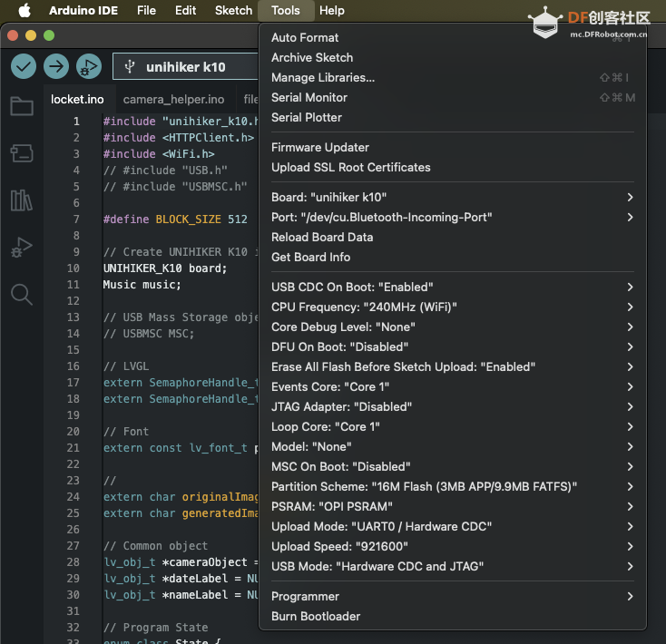
Task: Open the Edit menu
Action: coord(185,10)
